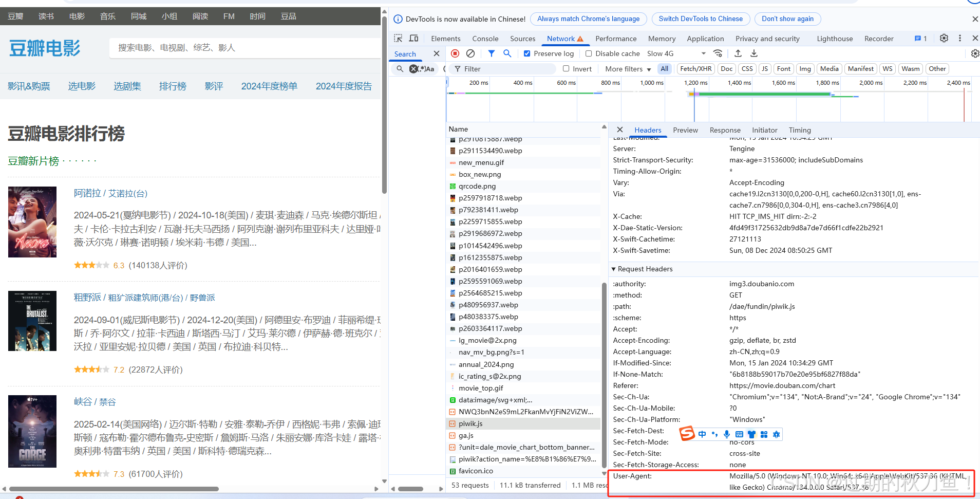Activate the inspect element picker icon
Viewport: 980px width, 499px height.
point(398,39)
